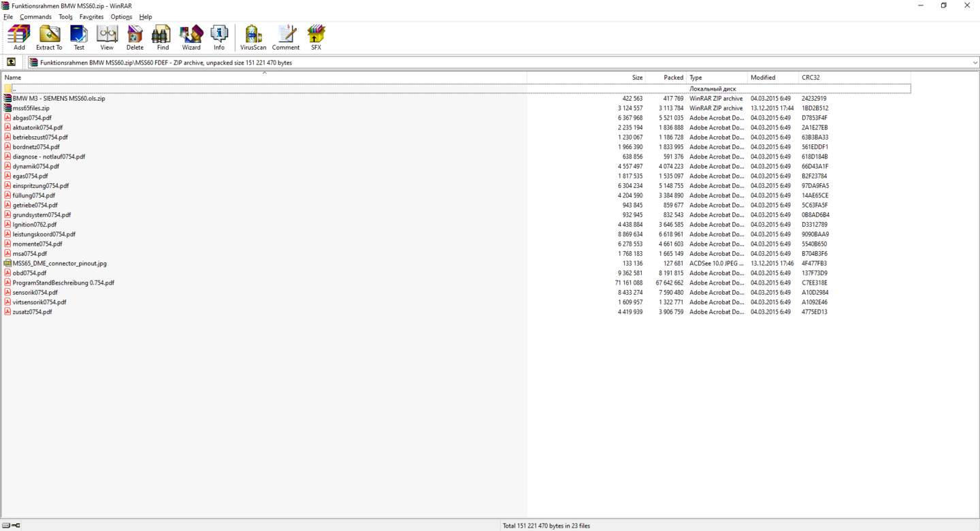
Task: Click the WinRAR icon in title bar
Action: pyautogui.click(x=5, y=5)
